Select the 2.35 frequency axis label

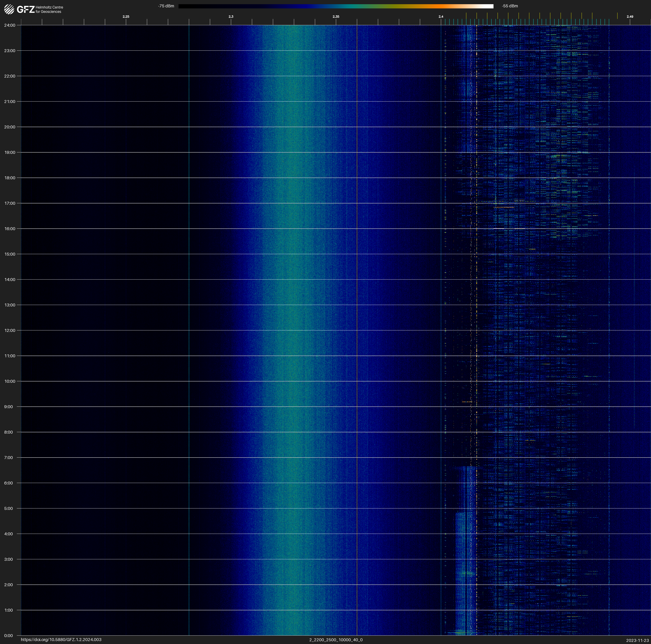(336, 17)
